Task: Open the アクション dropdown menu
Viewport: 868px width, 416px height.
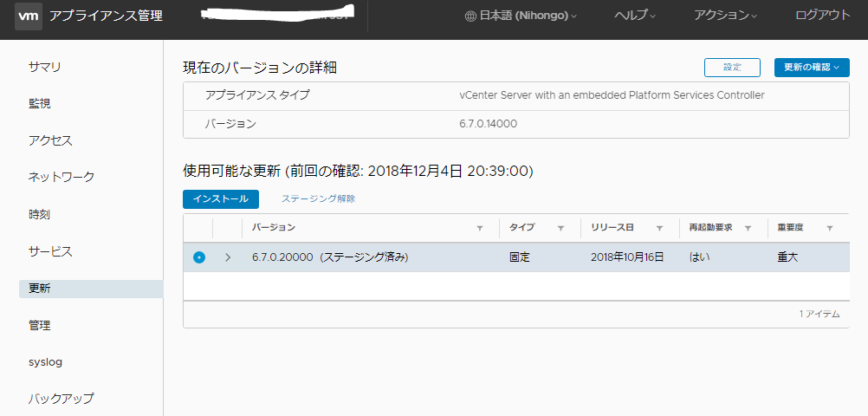Action: pyautogui.click(x=726, y=16)
